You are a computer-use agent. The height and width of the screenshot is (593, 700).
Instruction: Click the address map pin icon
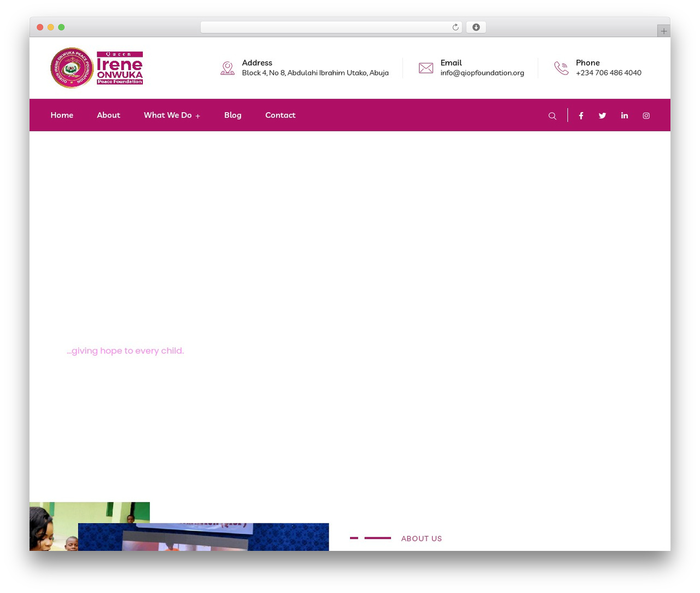pyautogui.click(x=227, y=68)
